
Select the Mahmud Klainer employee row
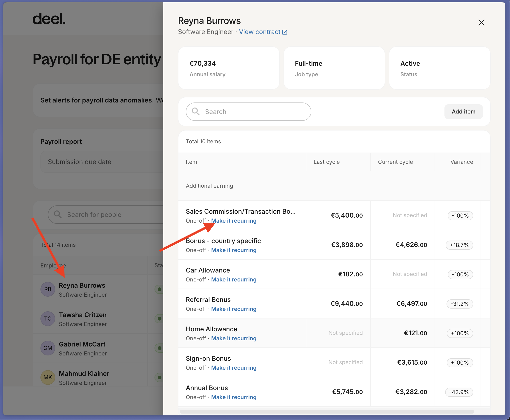(x=98, y=375)
